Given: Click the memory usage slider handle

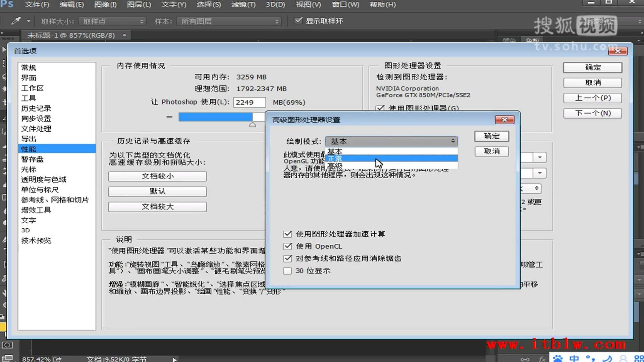Looking at the screenshot, I should 253,125.
